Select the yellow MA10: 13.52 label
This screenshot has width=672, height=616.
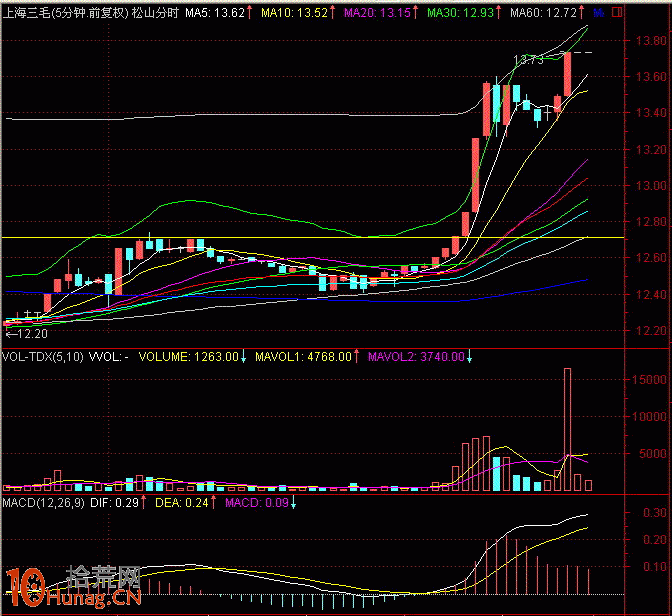pyautogui.click(x=294, y=13)
